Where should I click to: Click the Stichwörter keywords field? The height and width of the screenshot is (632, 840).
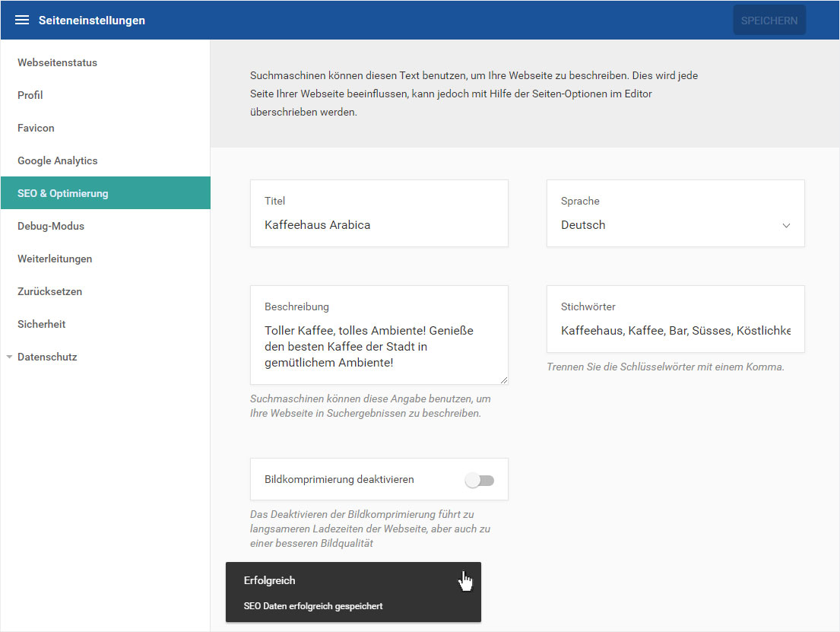pos(676,319)
